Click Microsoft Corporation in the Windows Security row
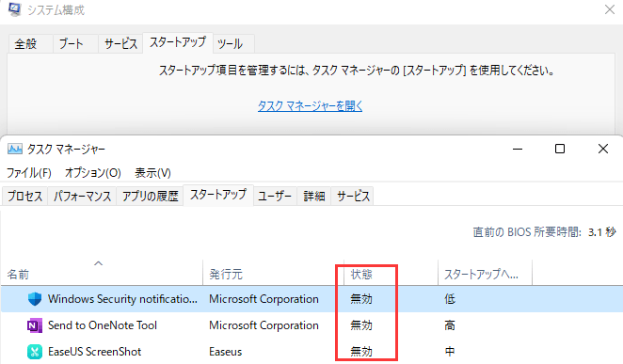This screenshot has width=623, height=364. coord(264,299)
